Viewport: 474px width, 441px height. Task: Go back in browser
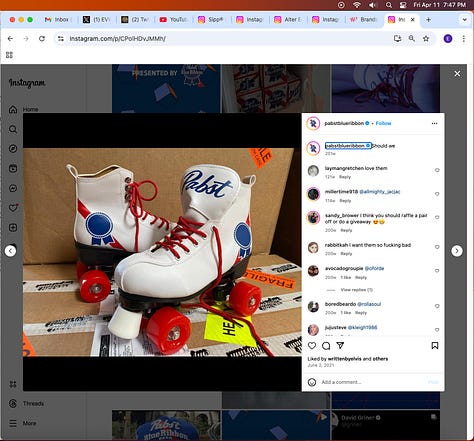pyautogui.click(x=10, y=39)
